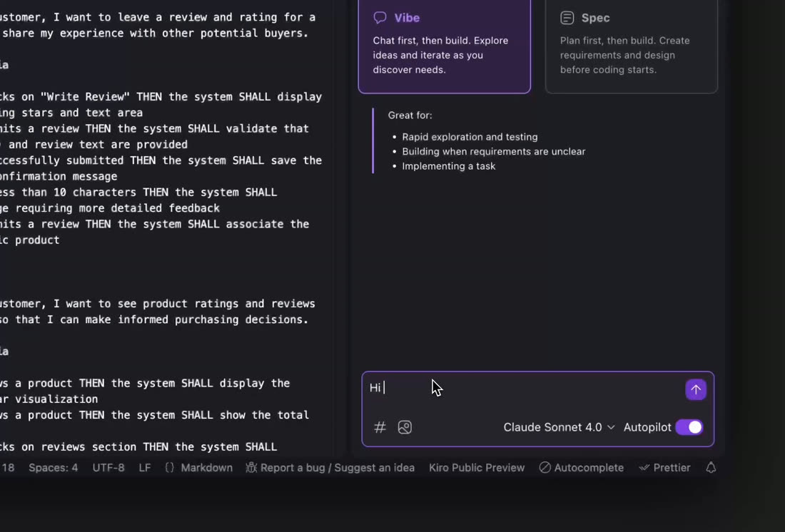The image size is (785, 532).
Task: Select the Markdown language mode
Action: coord(199,467)
